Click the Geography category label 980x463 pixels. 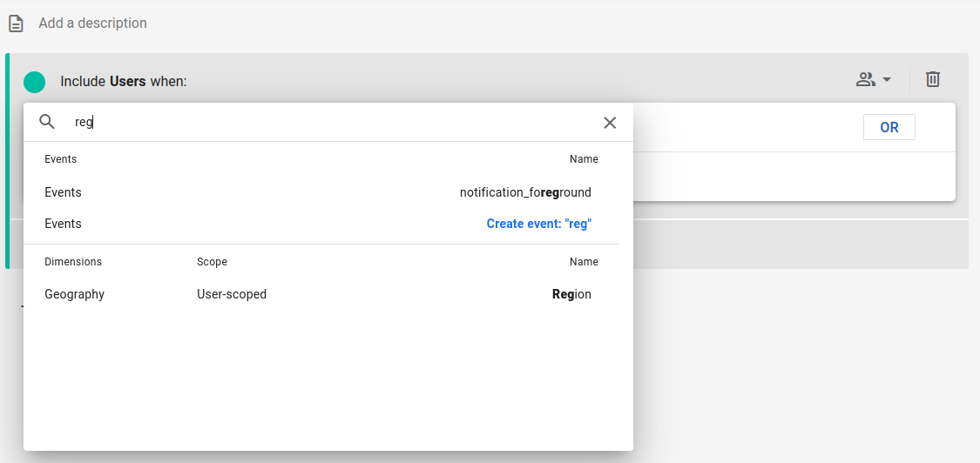(75, 294)
